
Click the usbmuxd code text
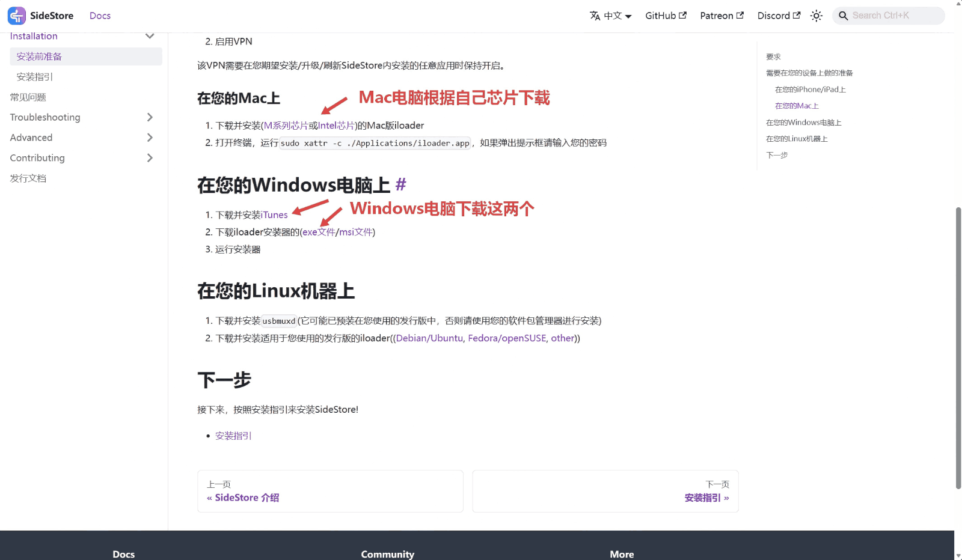coord(279,321)
